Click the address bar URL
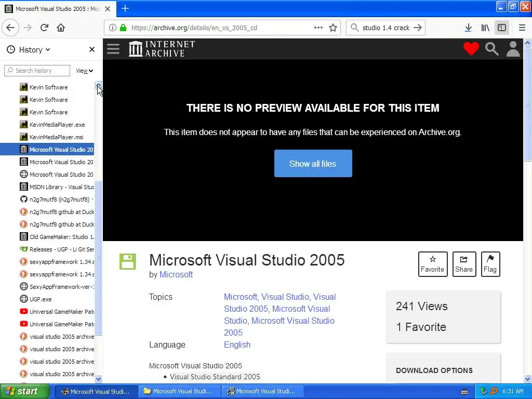Screen dimensions: 532x399 (x=194, y=28)
